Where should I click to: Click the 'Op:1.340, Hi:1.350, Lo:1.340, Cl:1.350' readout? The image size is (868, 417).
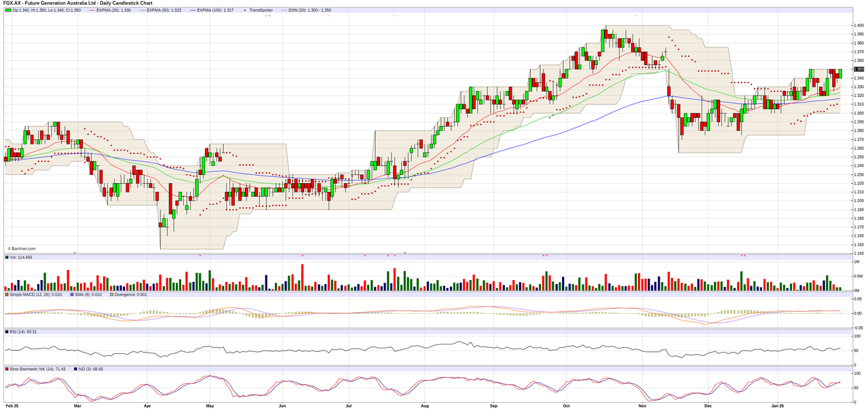point(46,10)
